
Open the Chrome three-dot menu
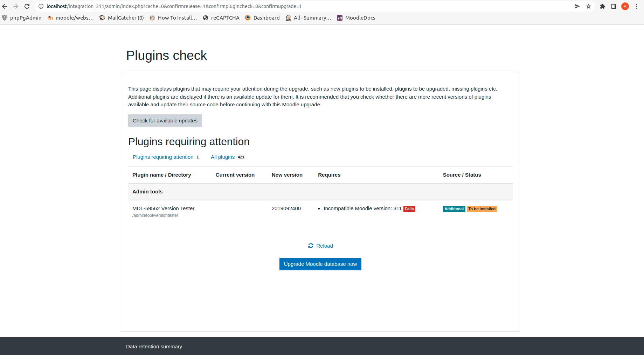coord(636,6)
